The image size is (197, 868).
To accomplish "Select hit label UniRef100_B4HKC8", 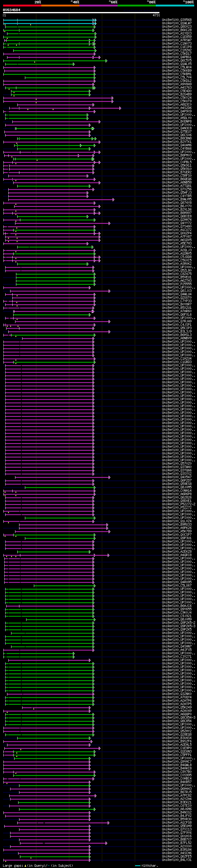I will point(177,768).
